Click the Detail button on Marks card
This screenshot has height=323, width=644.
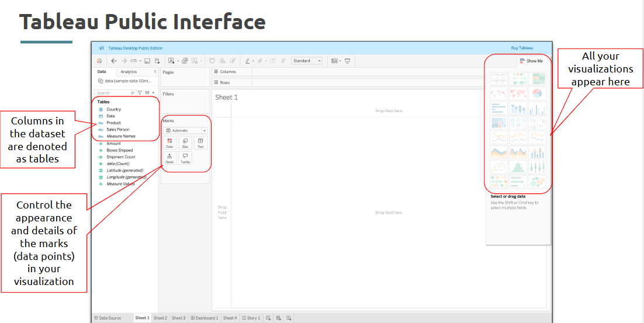[169, 158]
